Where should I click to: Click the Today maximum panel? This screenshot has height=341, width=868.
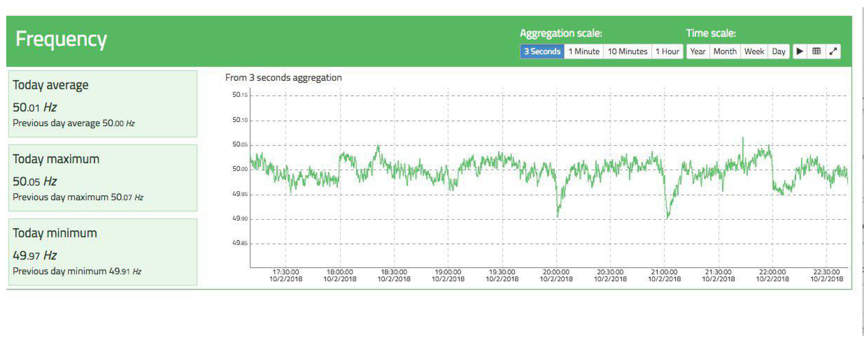point(102,178)
